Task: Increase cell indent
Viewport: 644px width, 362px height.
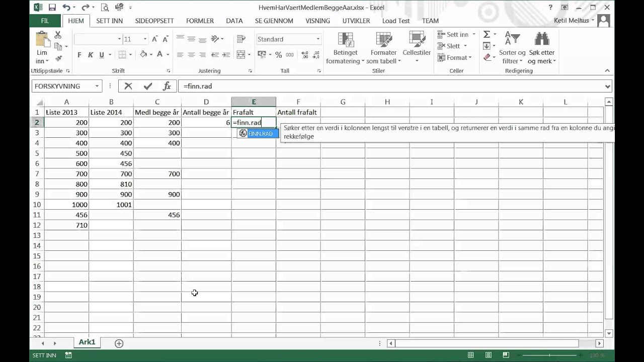Action: click(226, 55)
